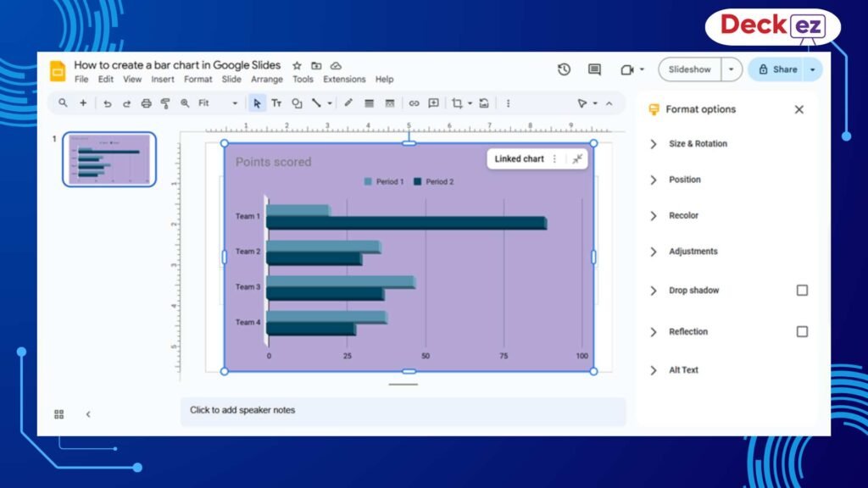Enable the Drop shadow checkbox
This screenshot has height=488, width=868.
(802, 290)
